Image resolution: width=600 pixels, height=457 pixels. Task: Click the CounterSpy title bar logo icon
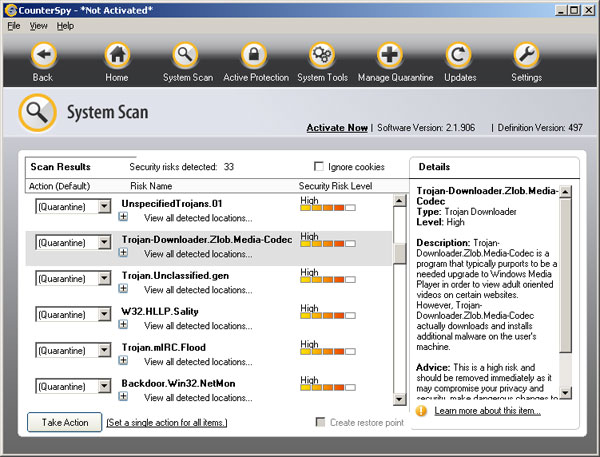point(10,10)
